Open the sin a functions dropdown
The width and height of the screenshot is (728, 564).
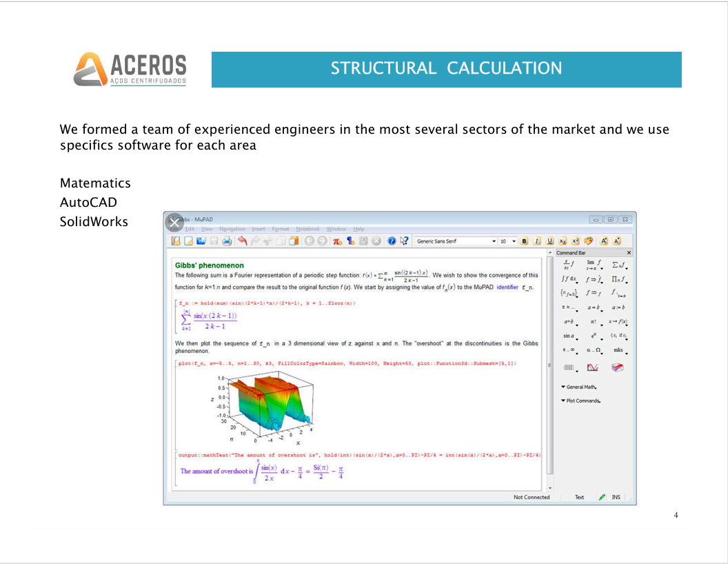pyautogui.click(x=570, y=336)
